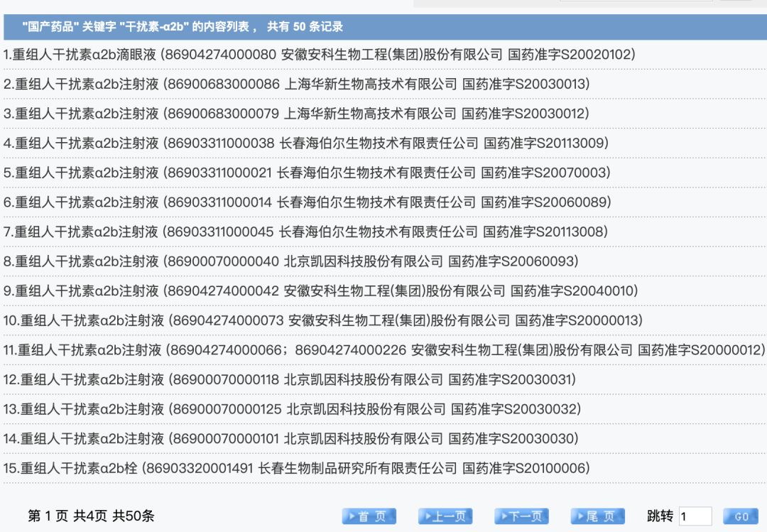Open record 6 with 国药准字S20060089
The image size is (767, 532).
point(308,202)
